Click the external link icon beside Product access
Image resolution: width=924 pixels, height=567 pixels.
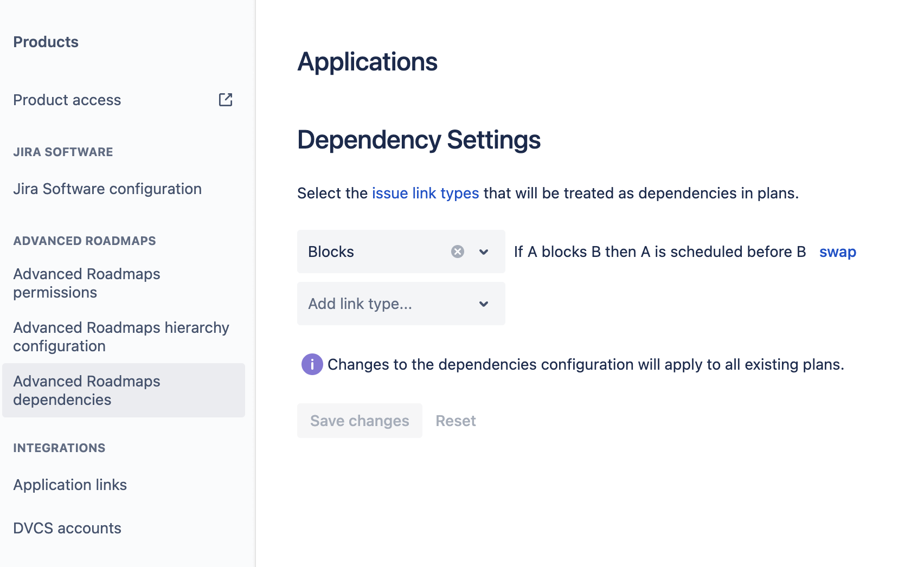pyautogui.click(x=226, y=99)
